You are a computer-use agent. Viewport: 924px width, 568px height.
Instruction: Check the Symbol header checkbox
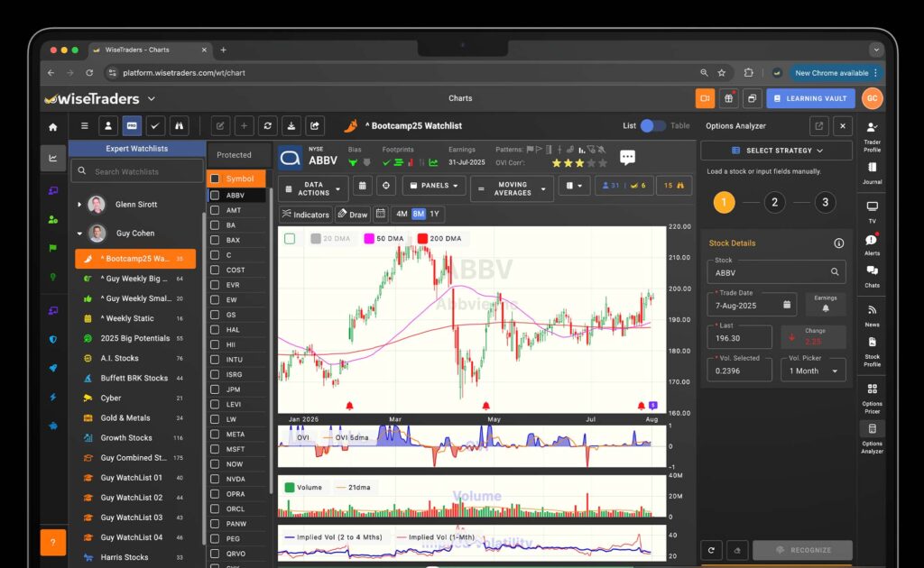tap(215, 179)
